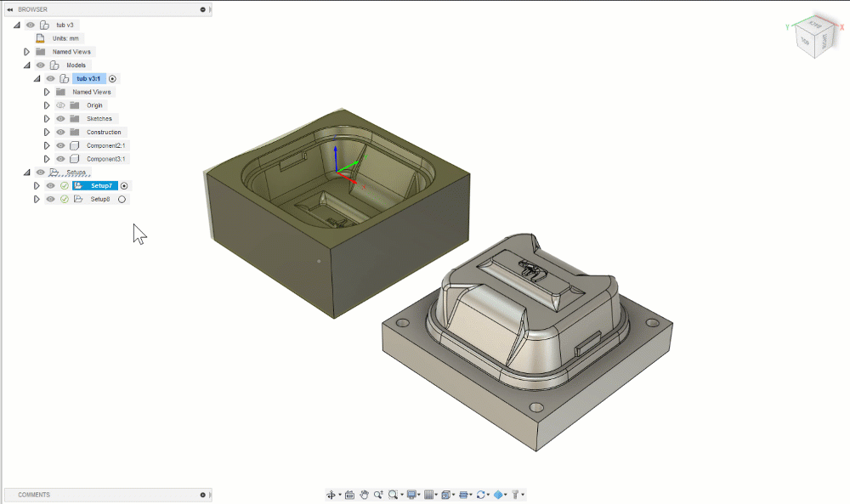Expand Comments panel with round button
Image resolution: width=850 pixels, height=504 pixels.
pos(203,495)
